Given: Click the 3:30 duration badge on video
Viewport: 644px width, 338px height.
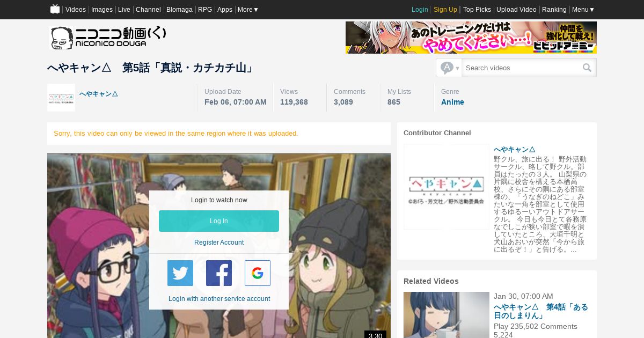Looking at the screenshot, I should point(375,335).
